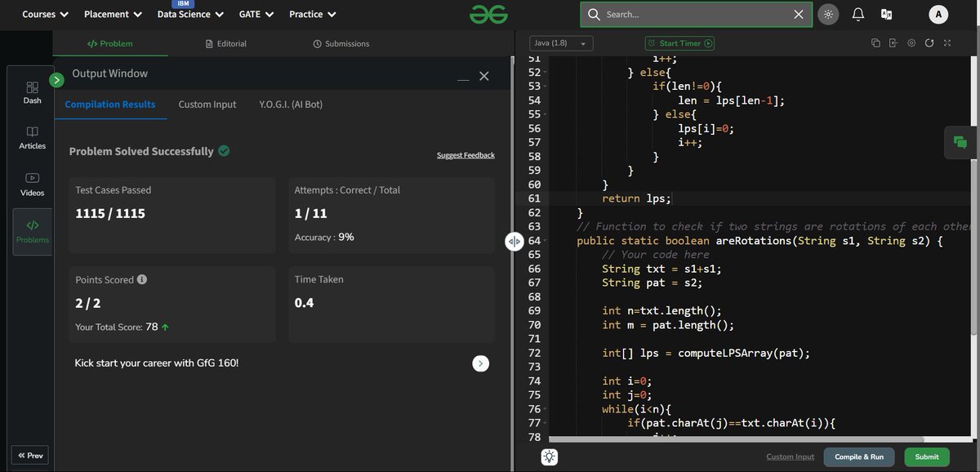Collapse code fold arrow at line 53
The width and height of the screenshot is (980, 472).
[545, 86]
